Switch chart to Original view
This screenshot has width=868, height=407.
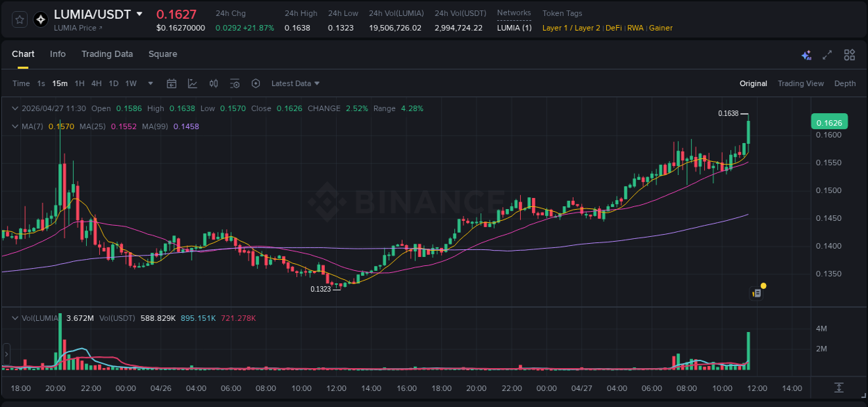[x=753, y=83]
